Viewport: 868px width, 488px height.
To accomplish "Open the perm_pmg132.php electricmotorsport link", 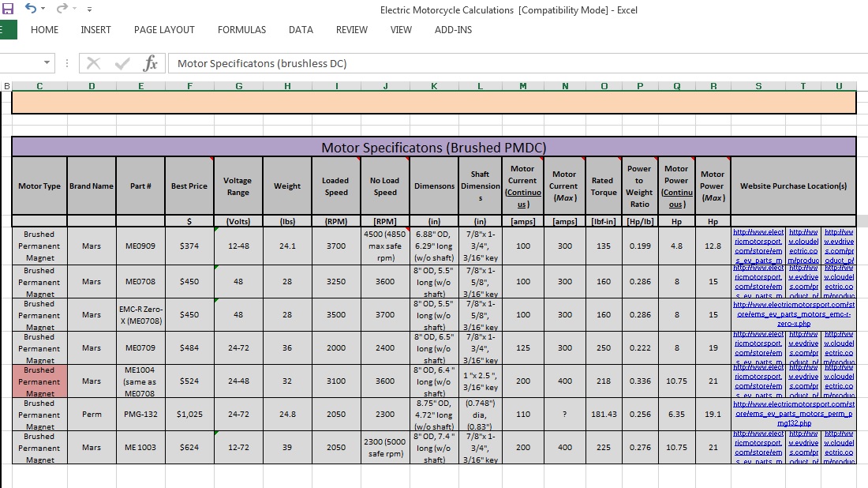I will (x=793, y=414).
